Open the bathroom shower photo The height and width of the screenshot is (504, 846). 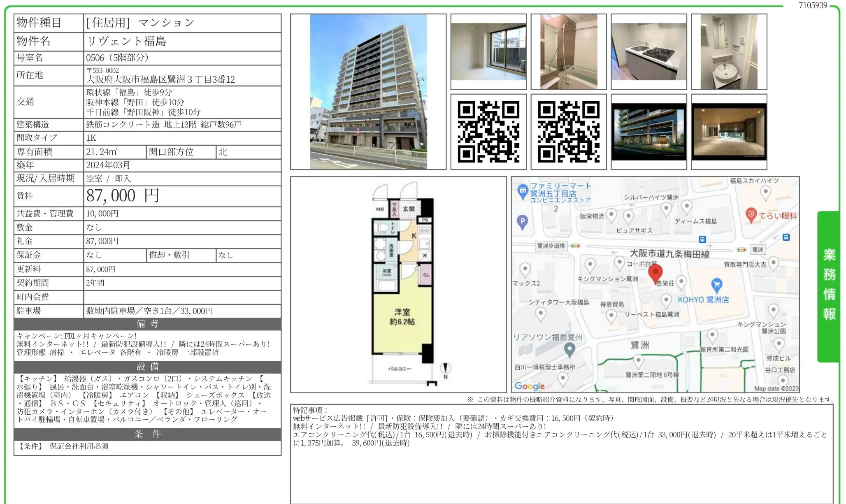coord(568,51)
